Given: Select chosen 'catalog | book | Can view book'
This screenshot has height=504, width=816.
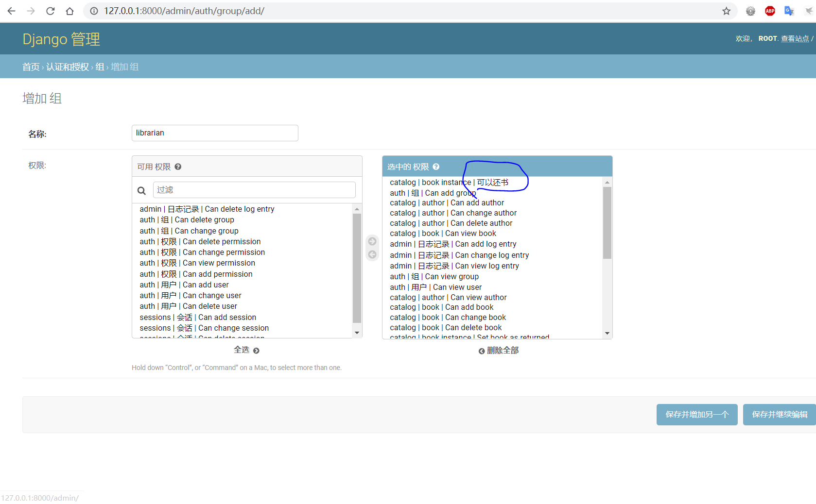Looking at the screenshot, I should [492, 233].
